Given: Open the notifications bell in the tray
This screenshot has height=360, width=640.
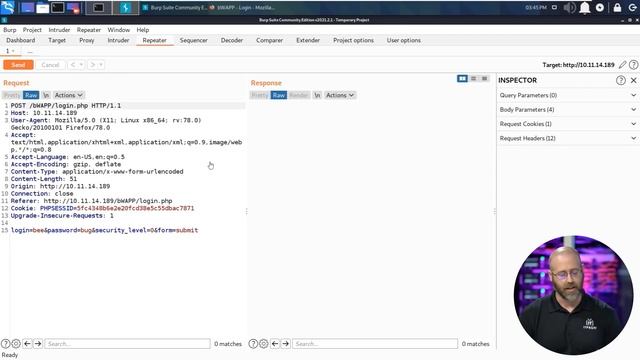Looking at the screenshot, I should pyautogui.click(x=584, y=7).
